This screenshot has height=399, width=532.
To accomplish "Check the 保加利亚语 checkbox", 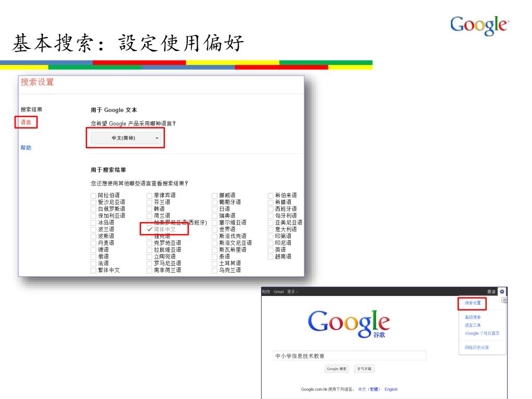I will pos(93,216).
